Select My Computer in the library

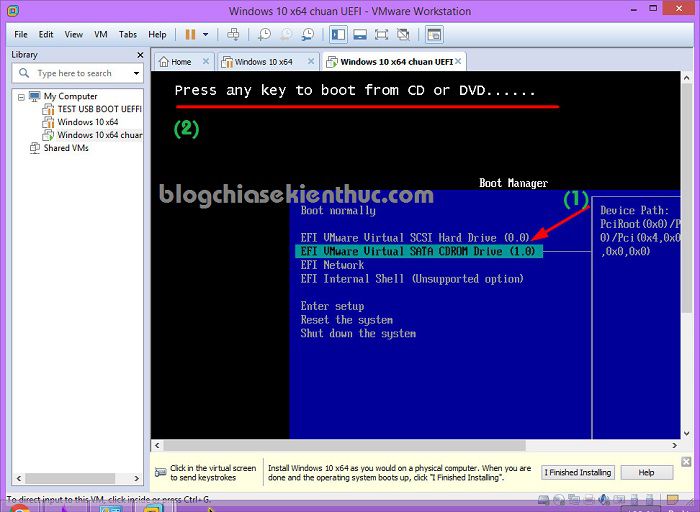[71, 96]
